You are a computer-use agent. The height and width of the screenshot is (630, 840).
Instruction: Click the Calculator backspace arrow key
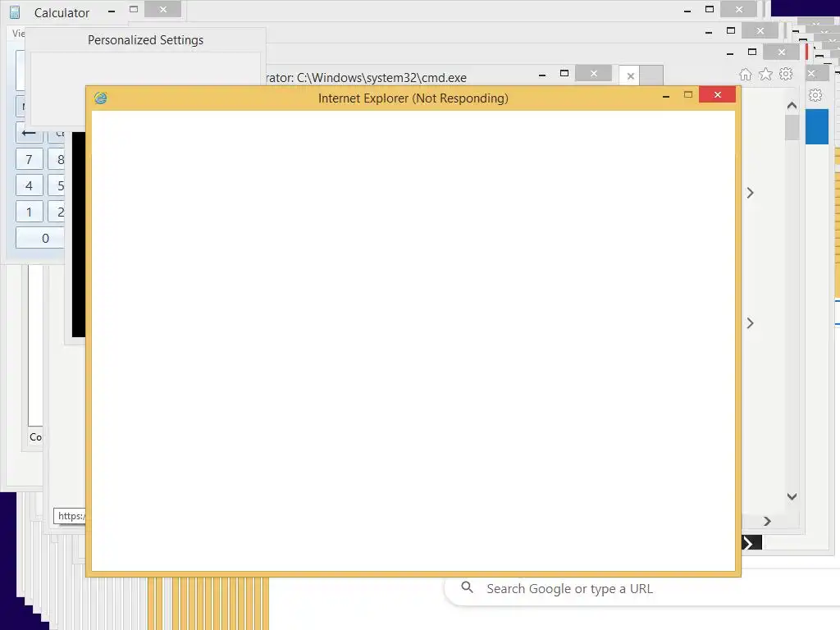tap(29, 134)
